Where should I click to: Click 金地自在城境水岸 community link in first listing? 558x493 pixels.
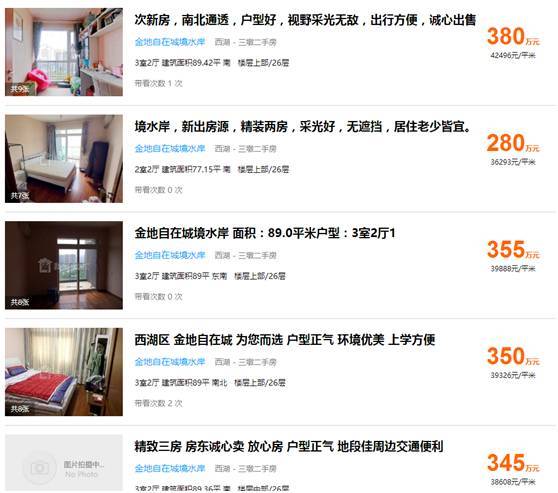(170, 42)
